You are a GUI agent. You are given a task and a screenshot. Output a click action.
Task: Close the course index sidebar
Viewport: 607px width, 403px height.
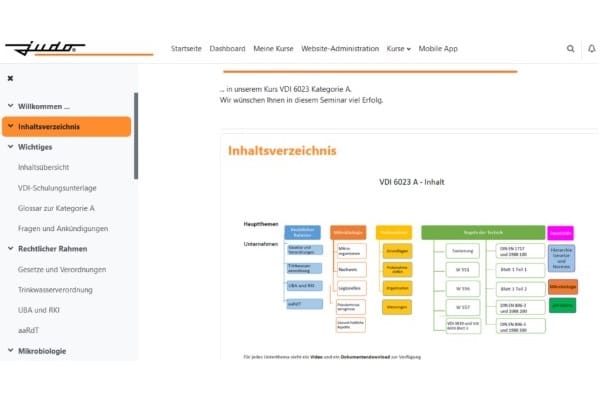10,78
